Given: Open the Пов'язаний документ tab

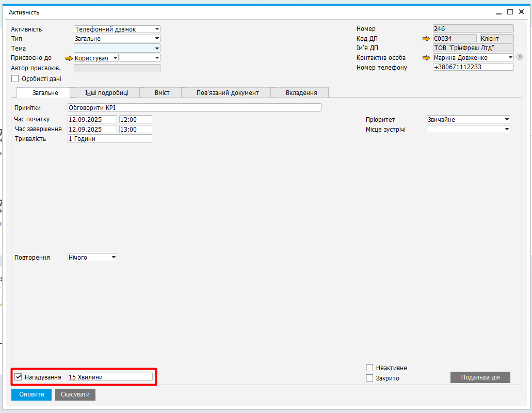Looking at the screenshot, I should click(x=227, y=93).
